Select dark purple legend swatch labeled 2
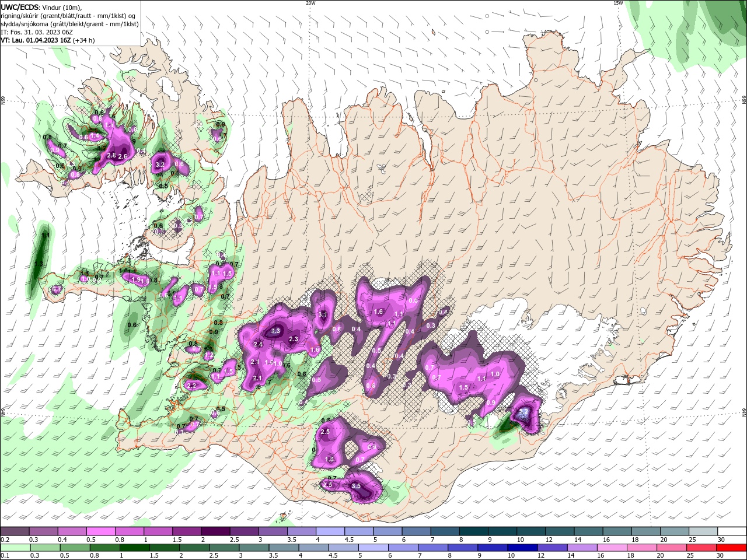The image size is (747, 560). click(215, 531)
